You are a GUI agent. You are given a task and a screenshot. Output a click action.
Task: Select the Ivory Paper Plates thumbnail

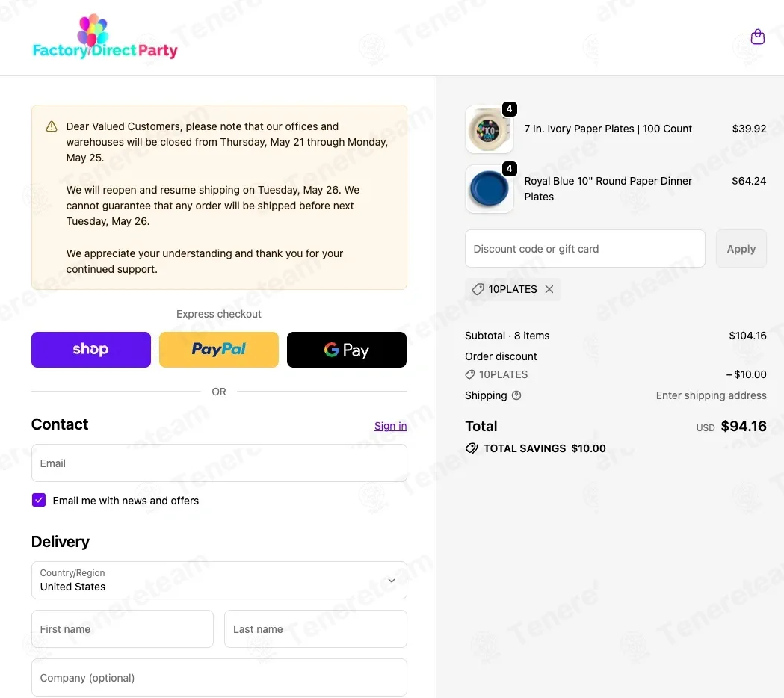click(489, 129)
